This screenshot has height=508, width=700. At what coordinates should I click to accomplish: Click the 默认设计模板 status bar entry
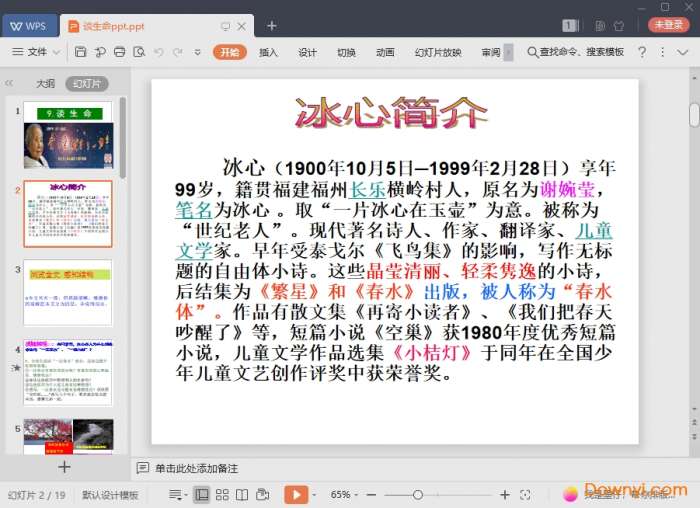[x=110, y=495]
